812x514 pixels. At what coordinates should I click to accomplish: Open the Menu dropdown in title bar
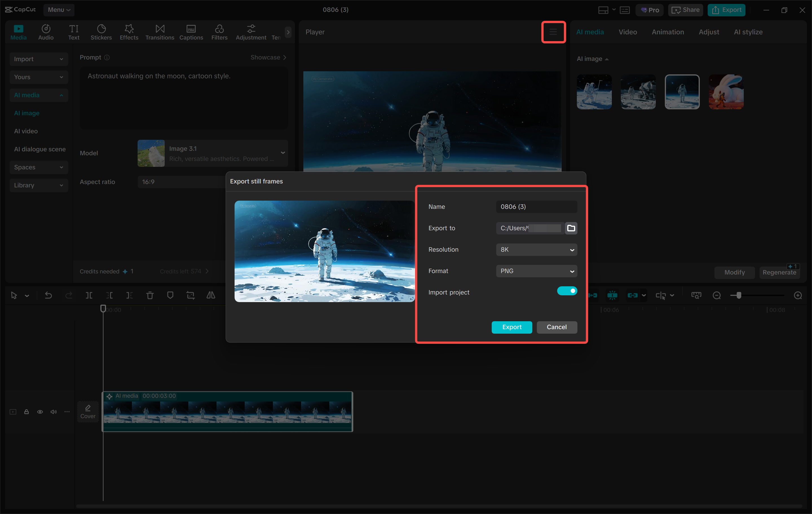point(59,10)
